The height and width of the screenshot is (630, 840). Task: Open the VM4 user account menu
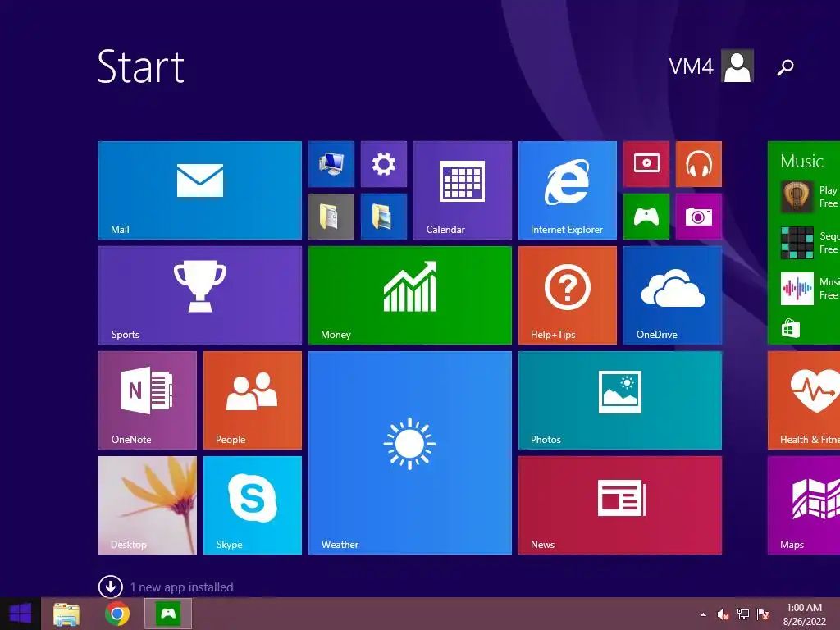click(x=711, y=66)
